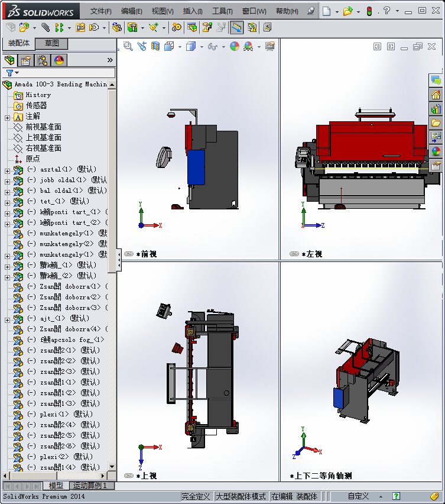Click the New document icon
The image size is (445, 504).
click(x=327, y=11)
